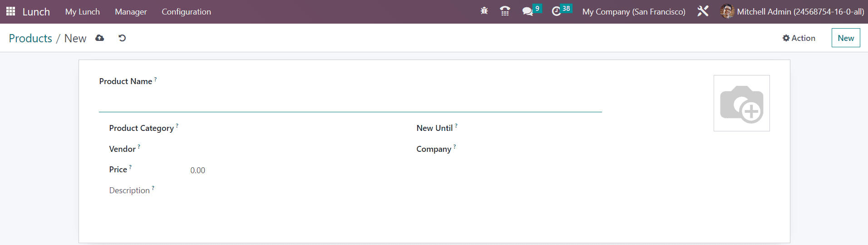Click the New button
Image resolution: width=868 pixels, height=245 pixels.
pos(846,38)
